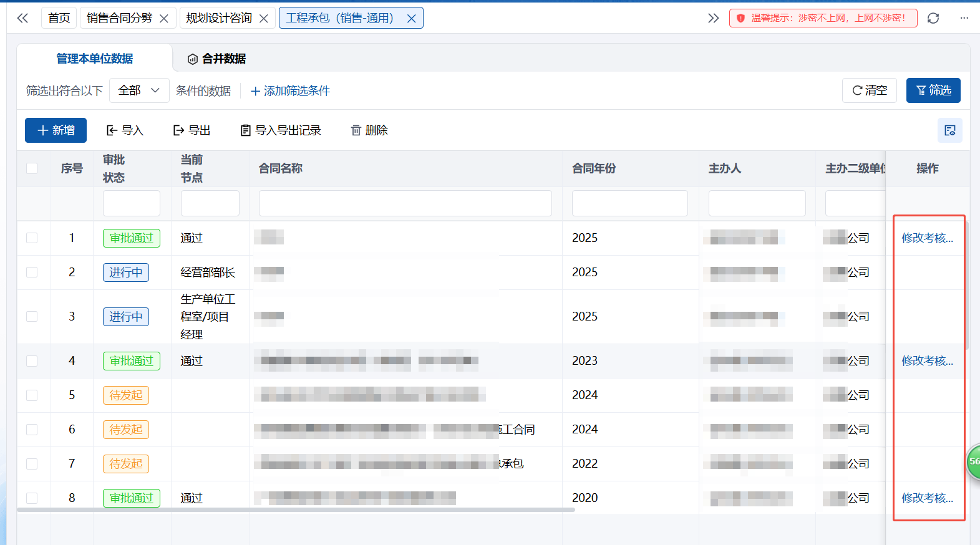The image size is (980, 545).
Task: Click the 导入 import button
Action: tap(125, 130)
